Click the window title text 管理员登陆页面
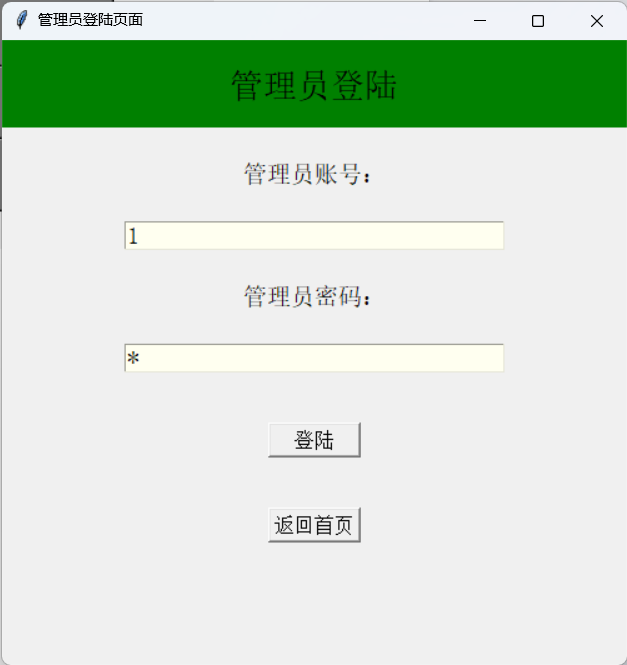 coord(90,20)
